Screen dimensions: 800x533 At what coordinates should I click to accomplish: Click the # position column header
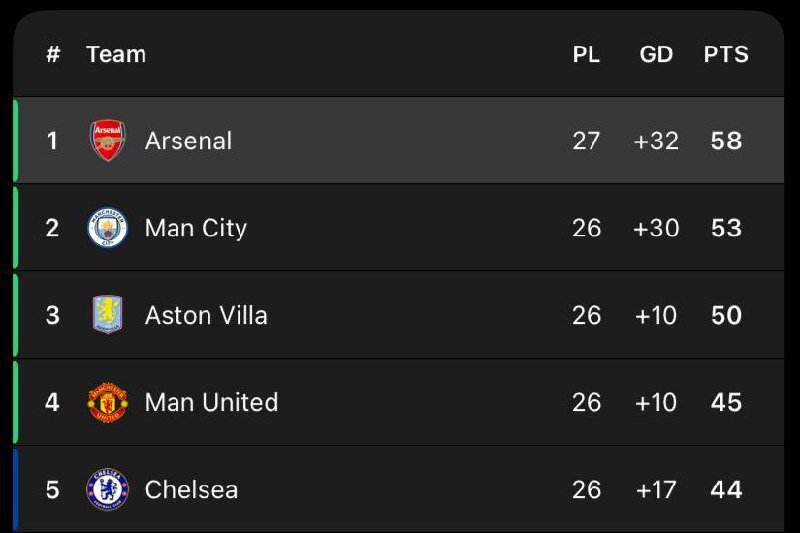(x=53, y=55)
